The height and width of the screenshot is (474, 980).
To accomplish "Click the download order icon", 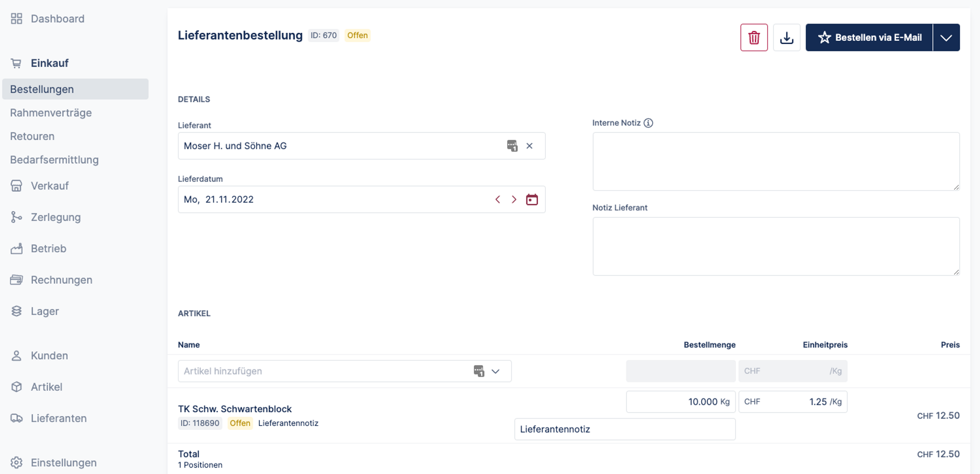I will coord(786,38).
